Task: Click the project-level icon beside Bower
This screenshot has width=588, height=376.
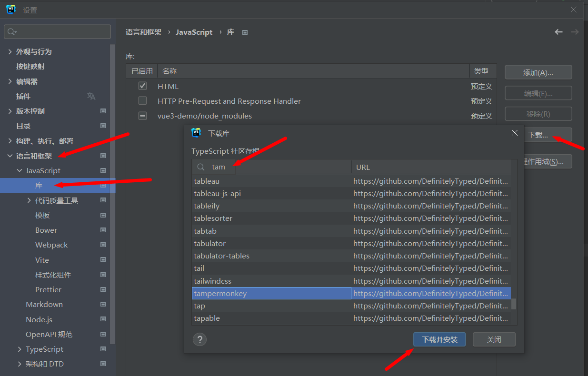Action: pyautogui.click(x=103, y=230)
